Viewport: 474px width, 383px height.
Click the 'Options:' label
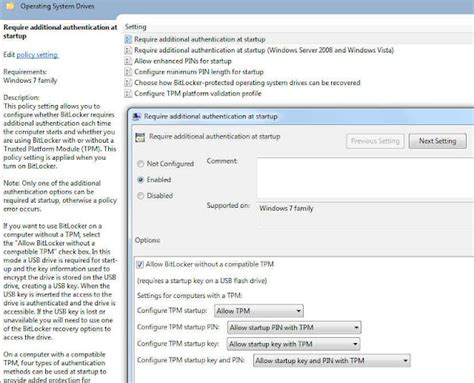[x=148, y=240]
